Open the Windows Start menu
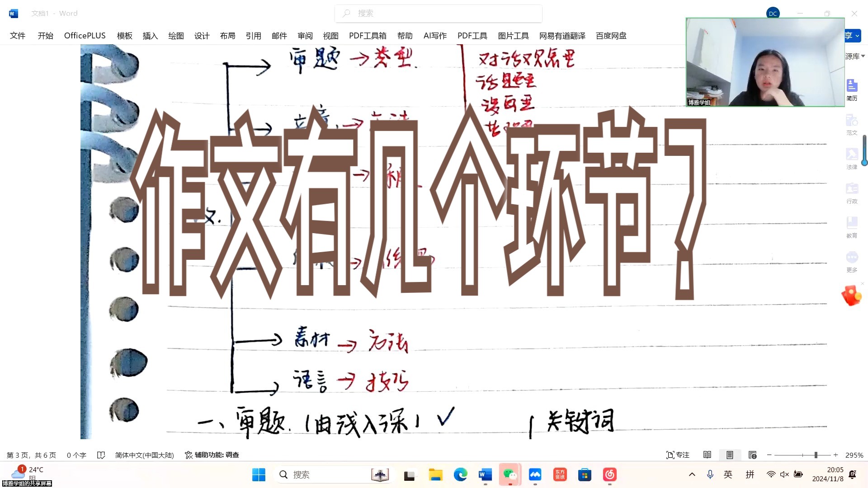This screenshot has height=488, width=868. (x=259, y=474)
